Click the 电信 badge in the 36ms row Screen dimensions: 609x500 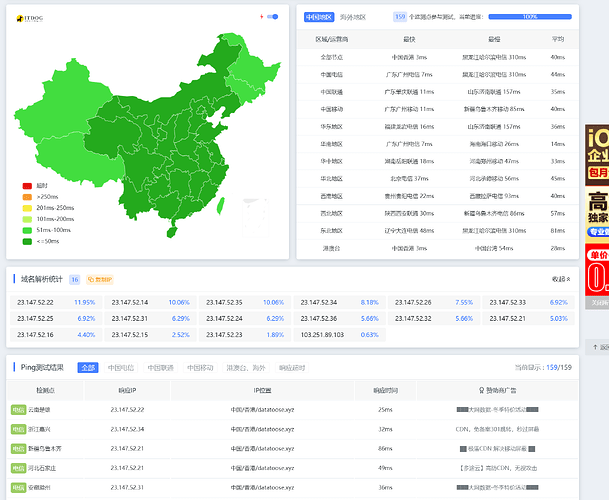(18, 488)
